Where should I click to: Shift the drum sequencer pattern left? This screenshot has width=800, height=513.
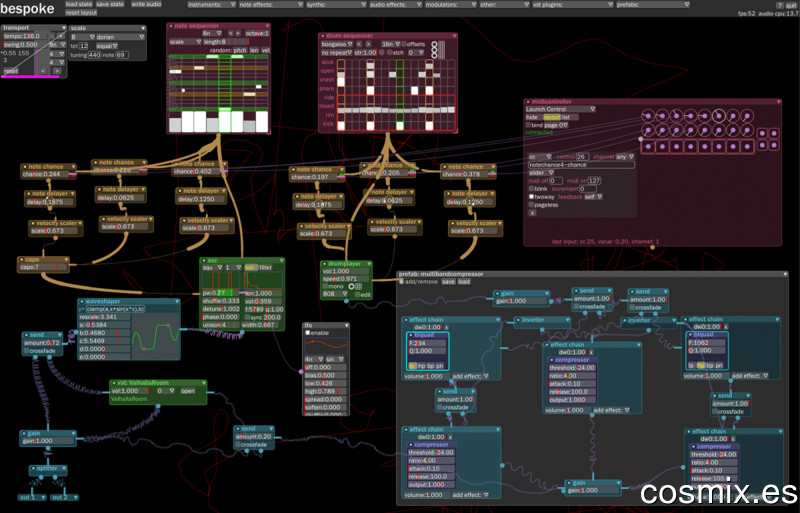tap(359, 44)
